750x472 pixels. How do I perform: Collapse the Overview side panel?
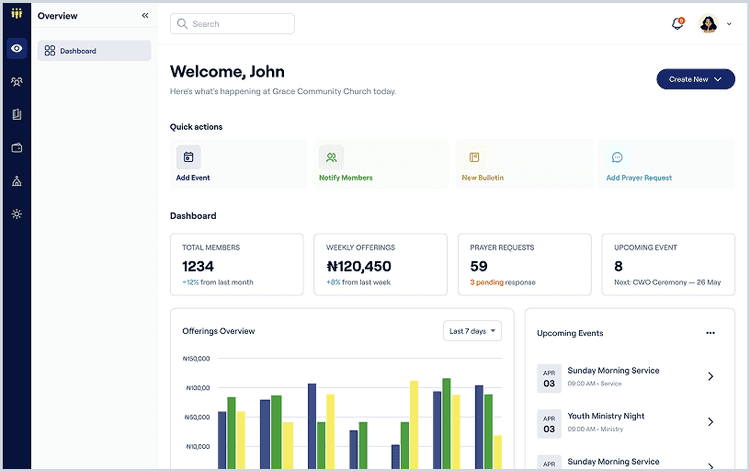tap(145, 16)
